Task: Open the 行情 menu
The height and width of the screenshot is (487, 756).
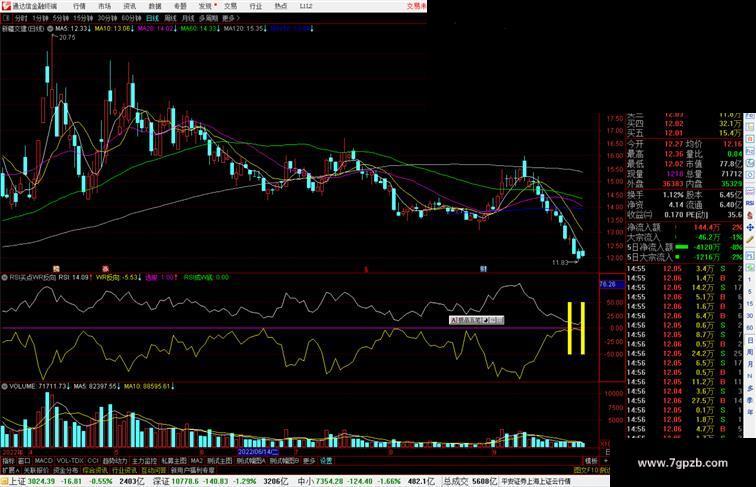Action: 79,6
